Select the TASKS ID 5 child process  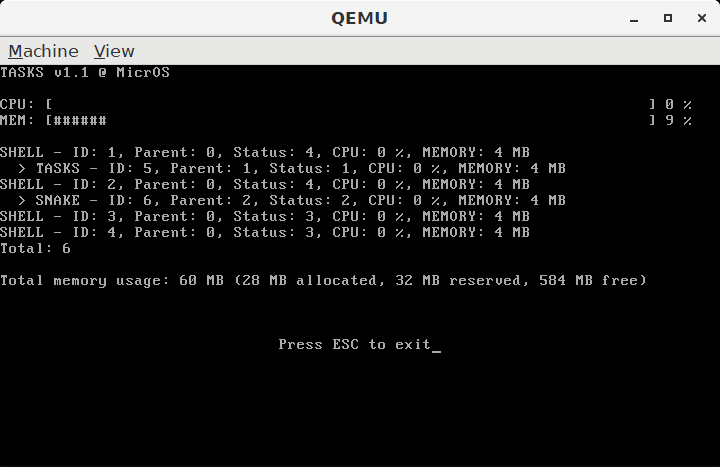pyautogui.click(x=301, y=169)
